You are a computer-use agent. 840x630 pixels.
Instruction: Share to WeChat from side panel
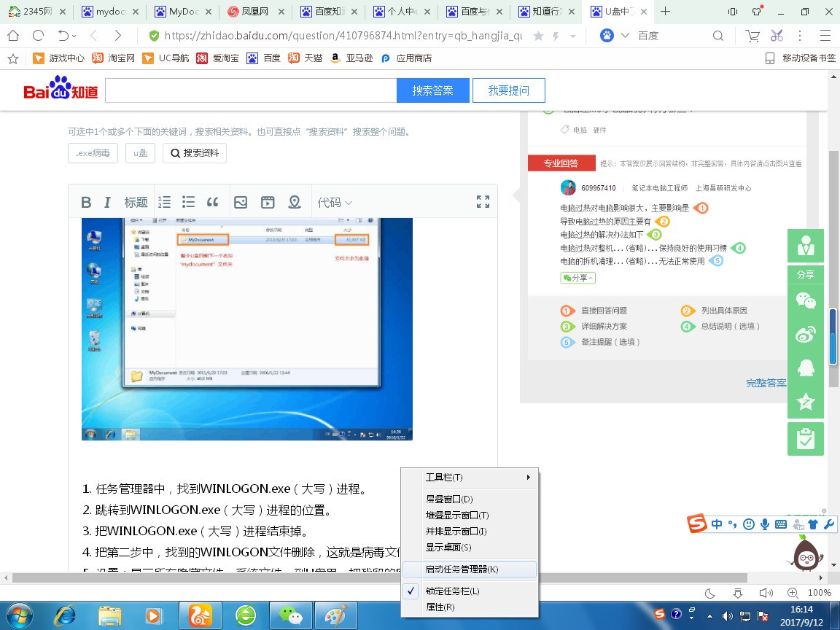tap(805, 300)
